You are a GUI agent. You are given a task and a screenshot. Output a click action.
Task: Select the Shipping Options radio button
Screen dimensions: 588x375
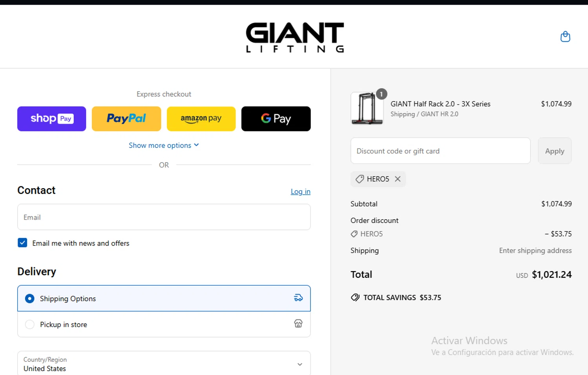(x=29, y=299)
